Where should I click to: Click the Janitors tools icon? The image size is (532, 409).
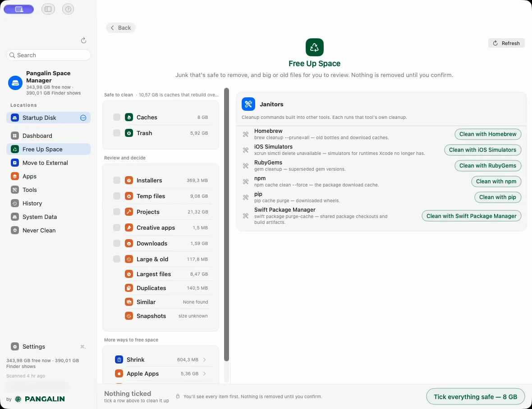tap(248, 104)
